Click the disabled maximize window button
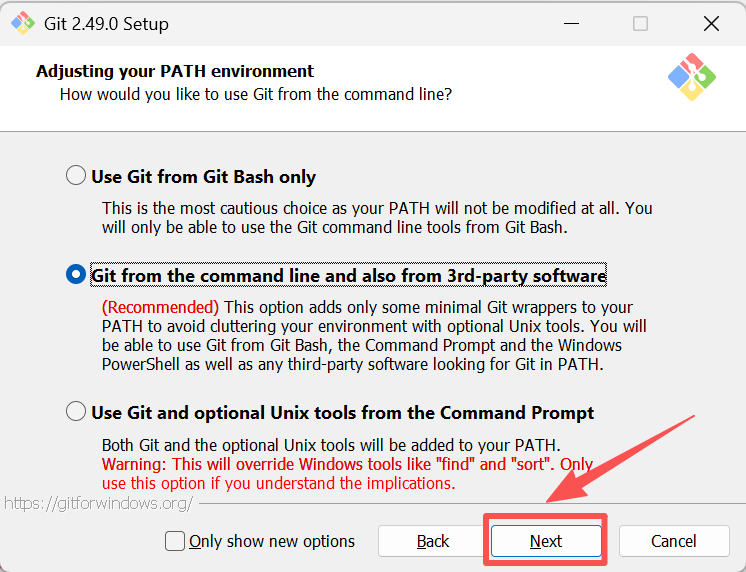 [640, 23]
